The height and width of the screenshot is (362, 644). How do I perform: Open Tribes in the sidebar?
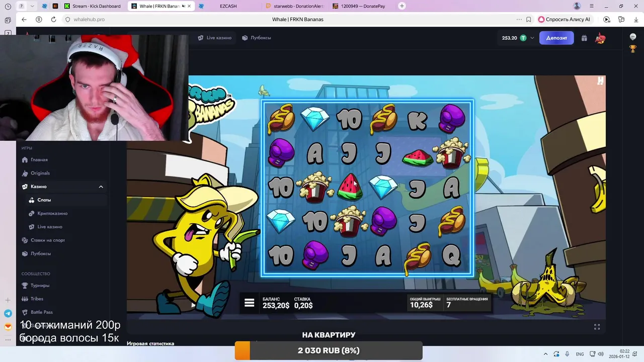[37, 299]
